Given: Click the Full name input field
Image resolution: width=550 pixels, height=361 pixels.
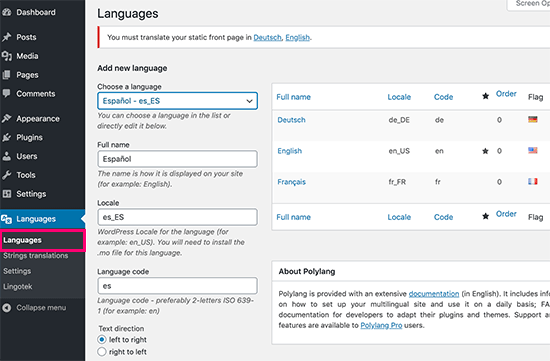Looking at the screenshot, I should coord(177,159).
